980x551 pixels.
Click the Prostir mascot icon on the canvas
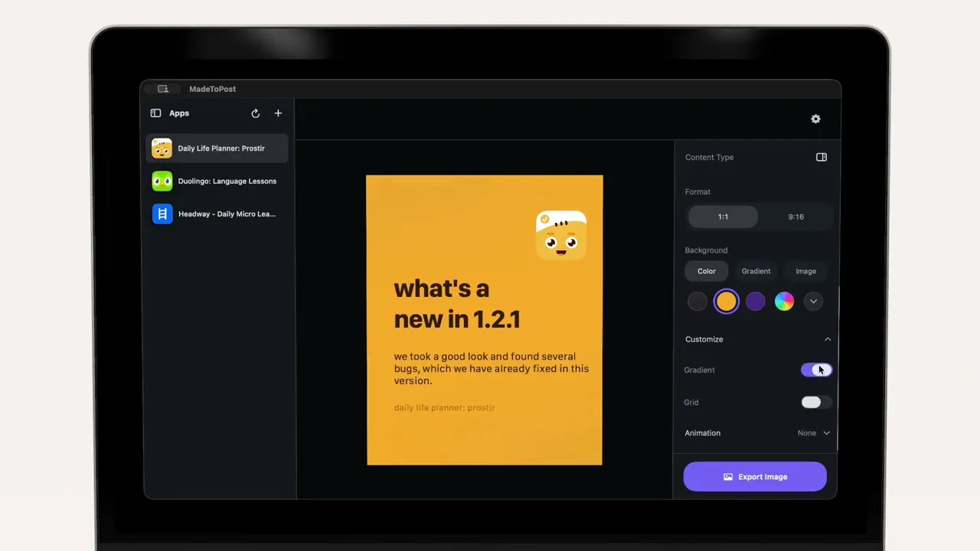(x=561, y=236)
